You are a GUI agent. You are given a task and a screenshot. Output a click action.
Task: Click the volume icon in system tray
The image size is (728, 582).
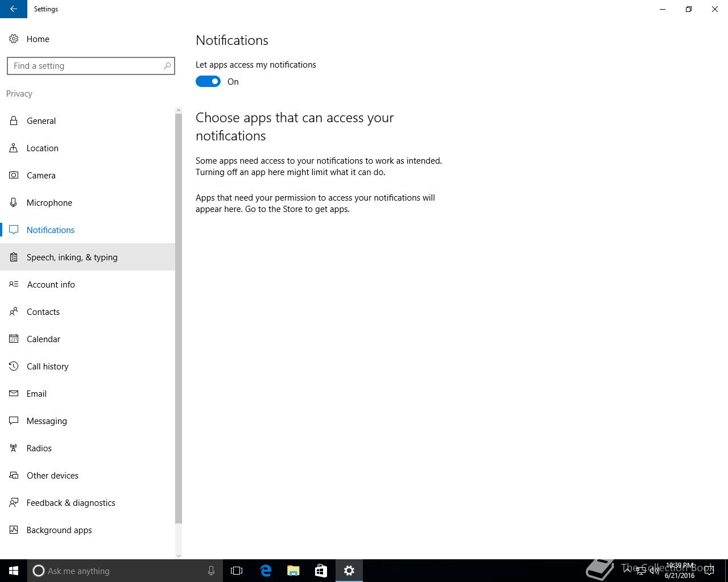(x=654, y=571)
